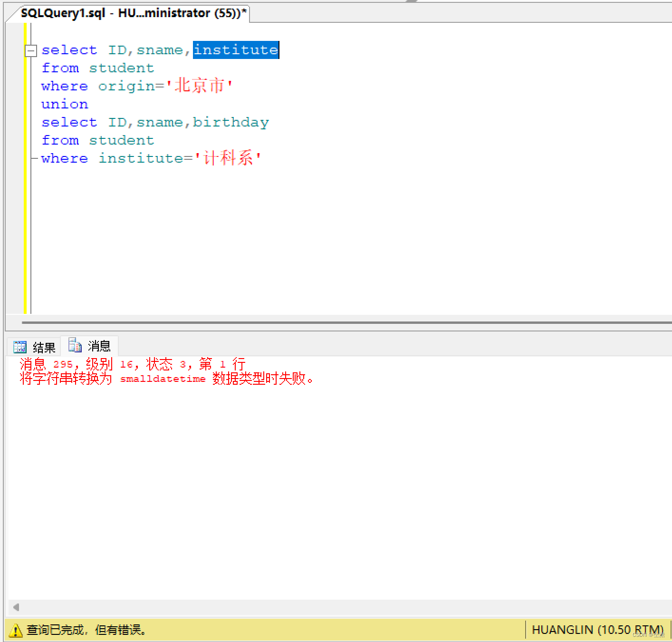Click the left arrow of horizontal scrollbar
This screenshot has height=642, width=672.
pyautogui.click(x=16, y=607)
